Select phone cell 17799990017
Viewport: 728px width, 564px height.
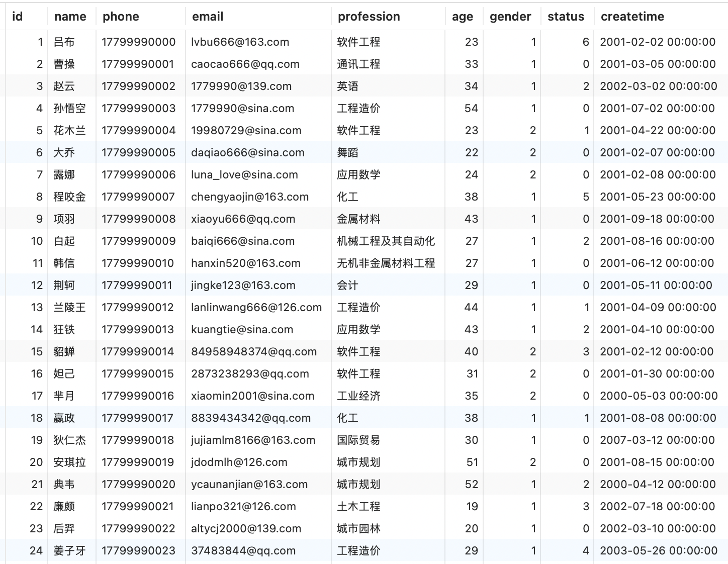pos(138,418)
